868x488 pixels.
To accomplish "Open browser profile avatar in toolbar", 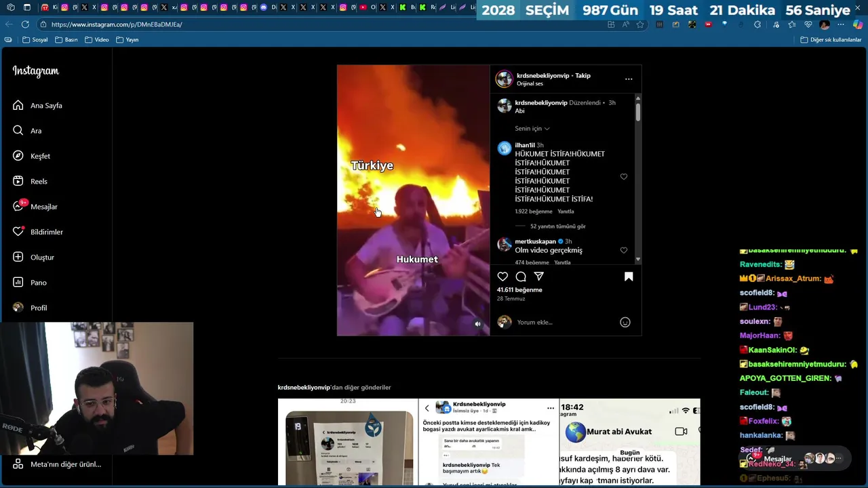I will (x=824, y=24).
